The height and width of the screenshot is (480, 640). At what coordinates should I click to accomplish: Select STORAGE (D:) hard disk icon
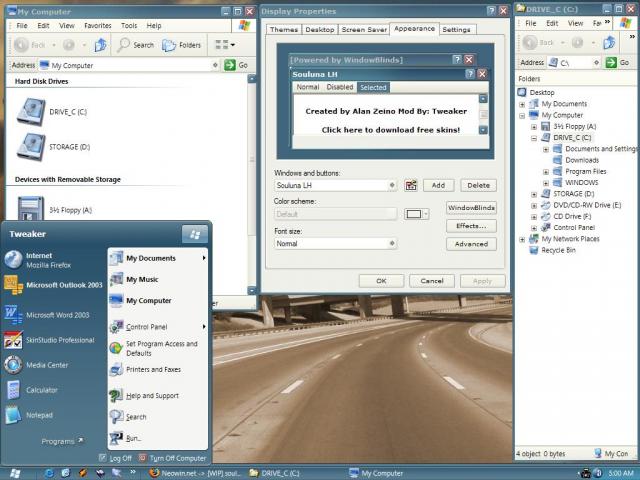click(x=31, y=147)
